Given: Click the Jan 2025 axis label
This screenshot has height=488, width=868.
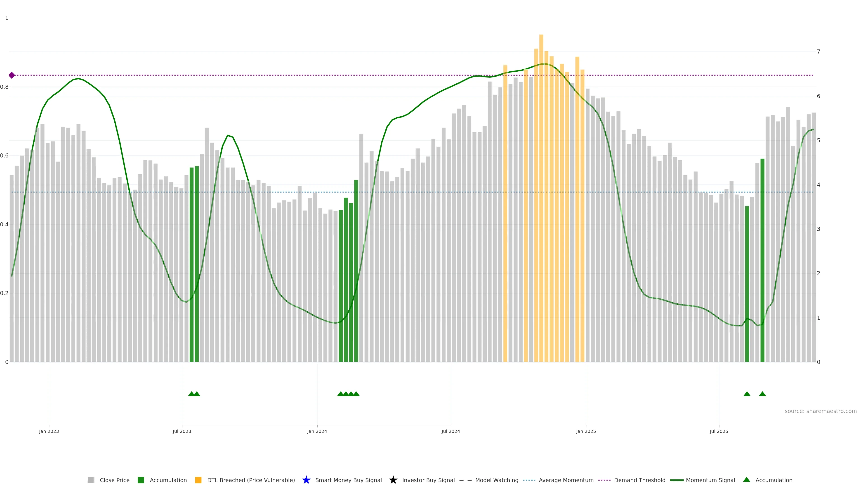Looking at the screenshot, I should (586, 431).
